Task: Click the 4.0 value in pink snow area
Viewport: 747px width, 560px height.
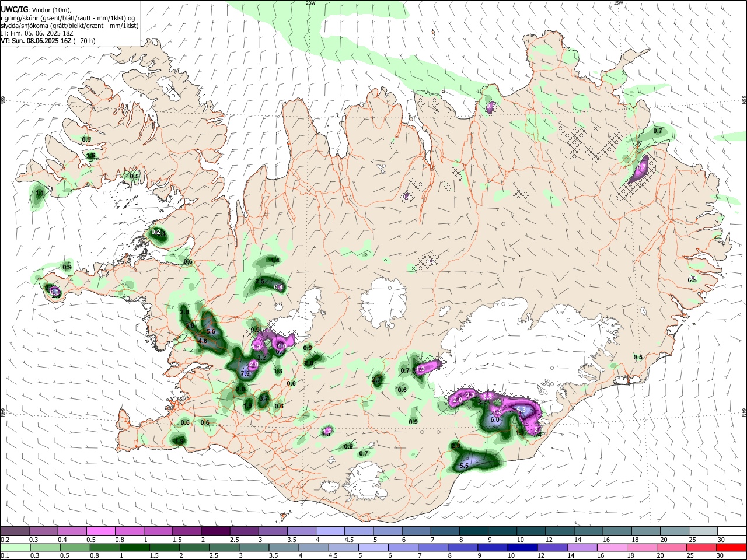Action: tap(281, 346)
